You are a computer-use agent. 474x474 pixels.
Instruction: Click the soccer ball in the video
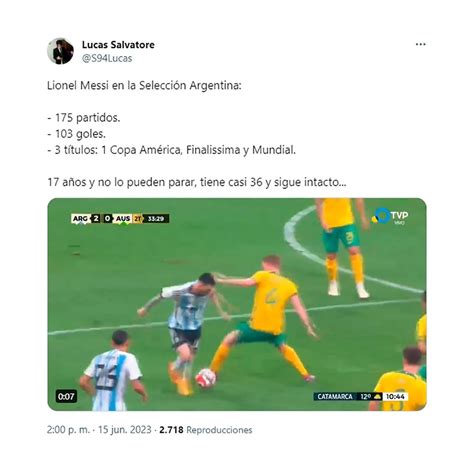click(206, 378)
